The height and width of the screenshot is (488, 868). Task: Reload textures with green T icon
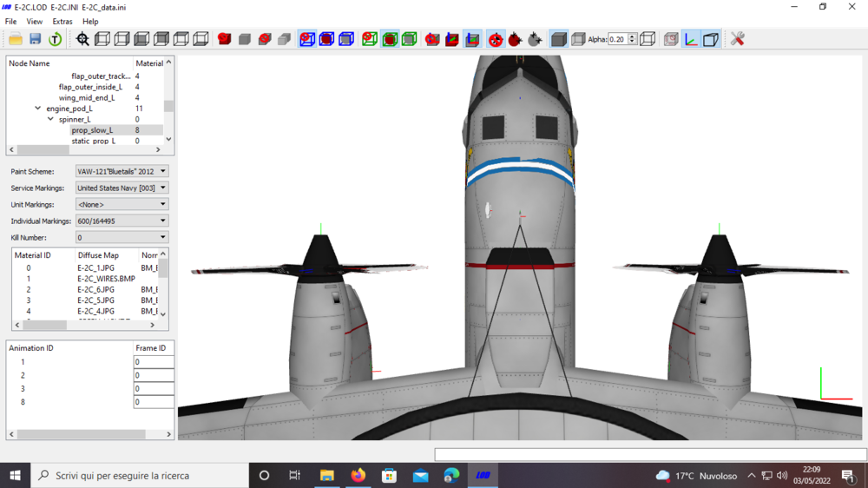(x=55, y=39)
